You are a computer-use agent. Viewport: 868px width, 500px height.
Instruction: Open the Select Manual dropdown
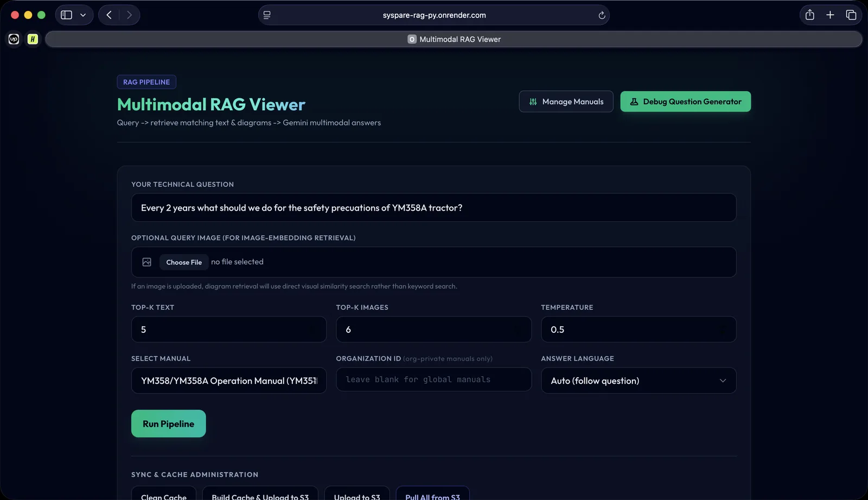(x=228, y=381)
